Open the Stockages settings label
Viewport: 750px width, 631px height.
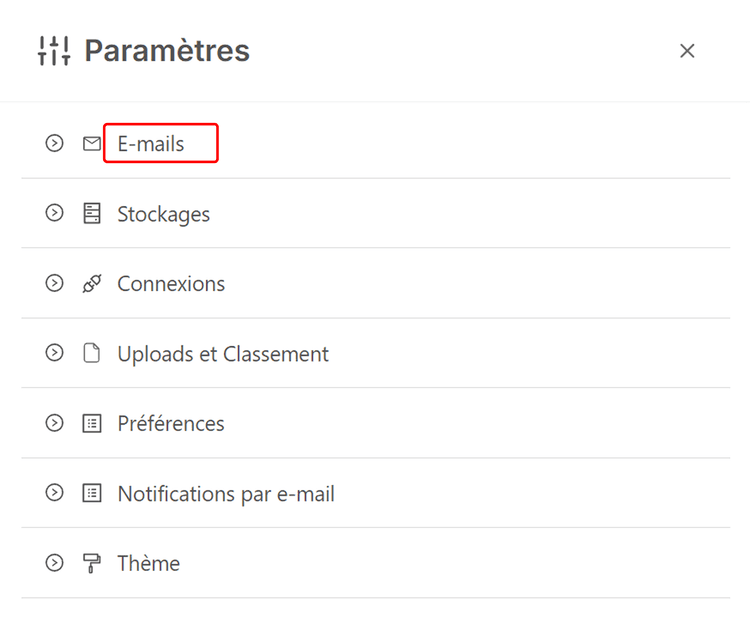(164, 214)
